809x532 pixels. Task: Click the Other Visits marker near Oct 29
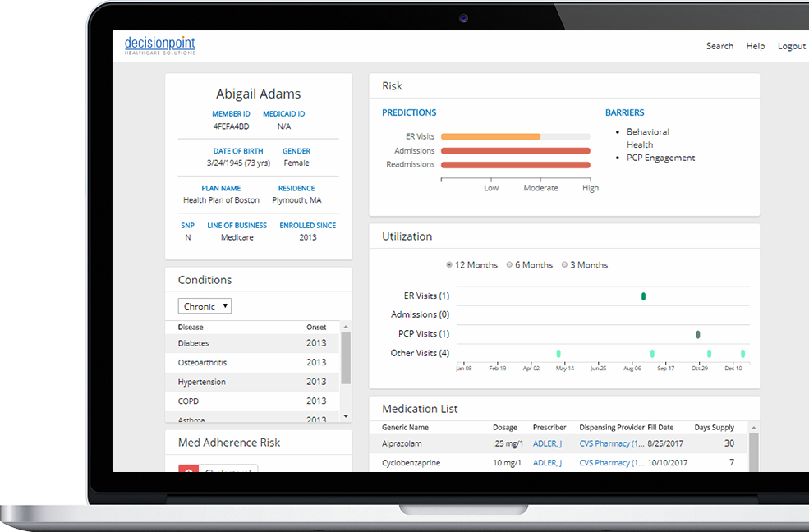[709, 354]
